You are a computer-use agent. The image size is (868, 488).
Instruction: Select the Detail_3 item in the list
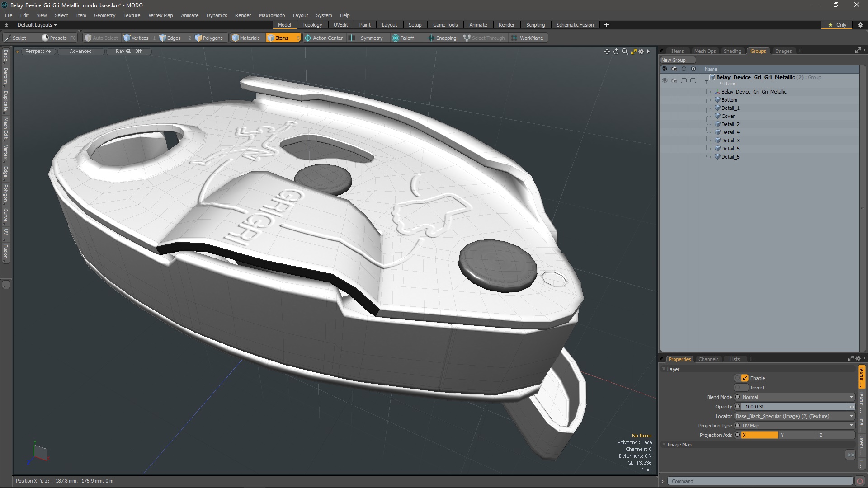click(730, 141)
